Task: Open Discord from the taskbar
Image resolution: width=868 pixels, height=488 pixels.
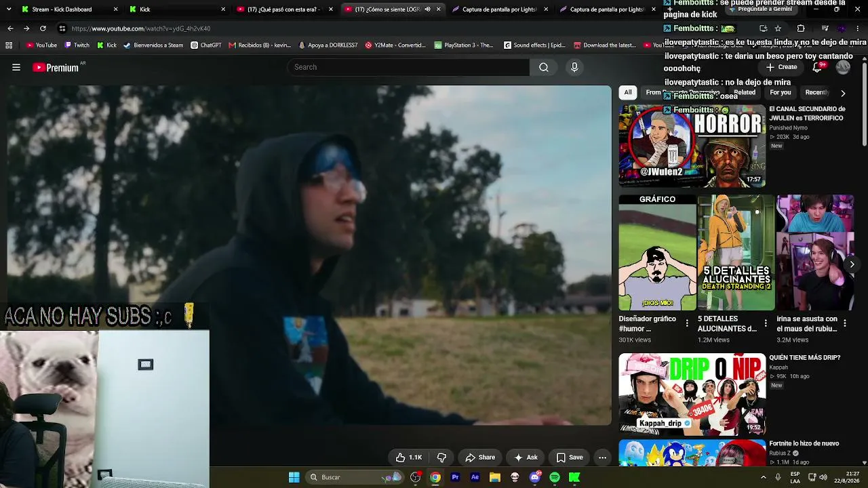Action: pyautogui.click(x=535, y=477)
